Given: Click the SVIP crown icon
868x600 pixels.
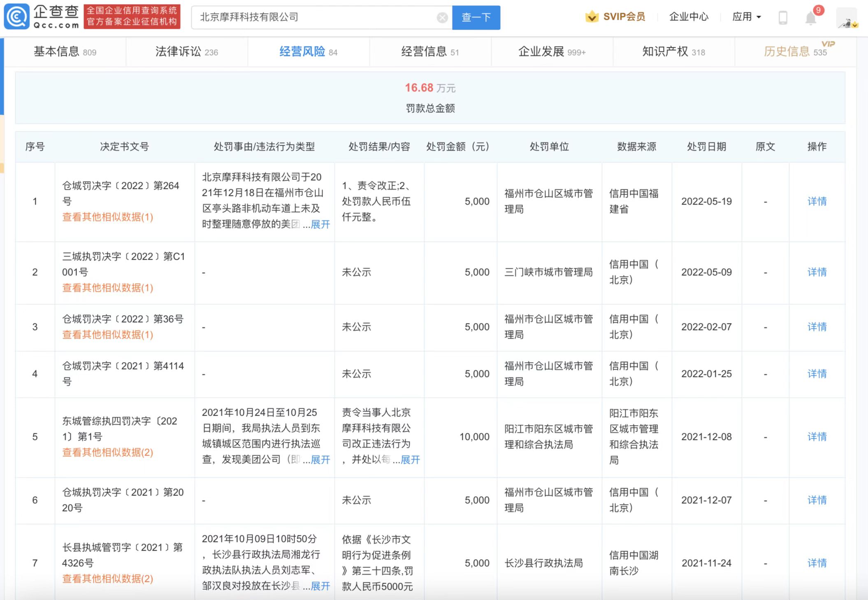Looking at the screenshot, I should pyautogui.click(x=592, y=17).
